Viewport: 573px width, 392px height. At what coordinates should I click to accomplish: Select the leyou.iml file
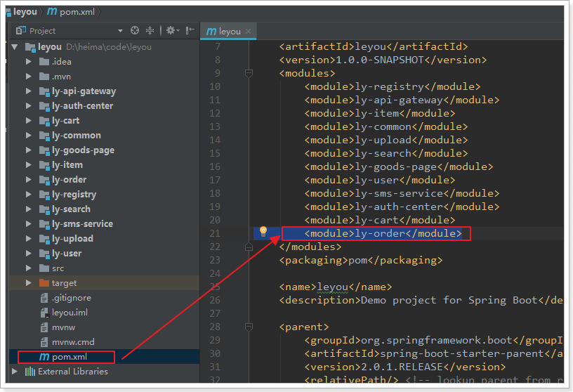coord(70,313)
